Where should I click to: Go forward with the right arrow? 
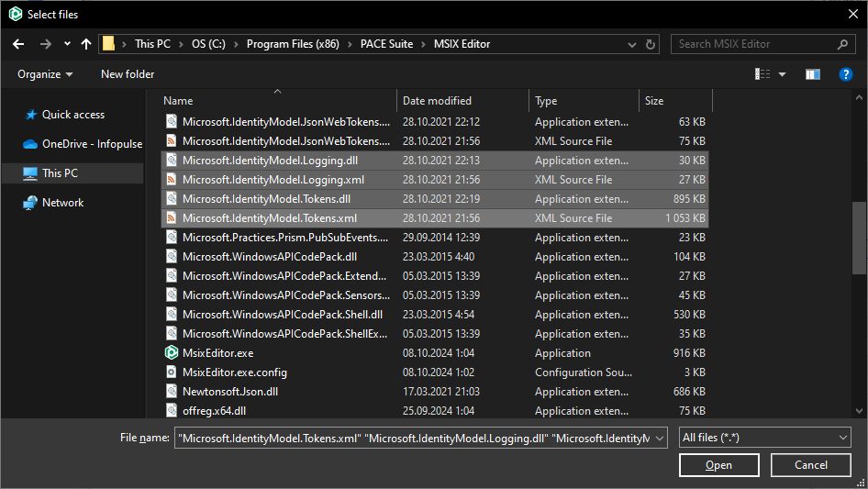click(x=45, y=44)
